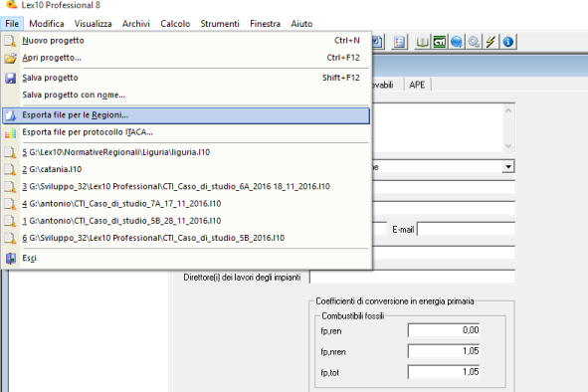The width and height of the screenshot is (588, 392).
Task: Click the fp,nren value field
Action: click(x=444, y=351)
